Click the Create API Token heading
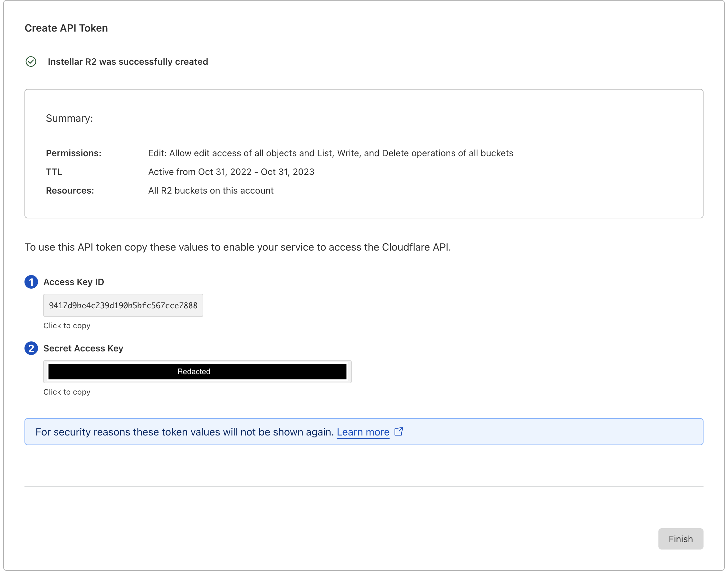 [66, 28]
